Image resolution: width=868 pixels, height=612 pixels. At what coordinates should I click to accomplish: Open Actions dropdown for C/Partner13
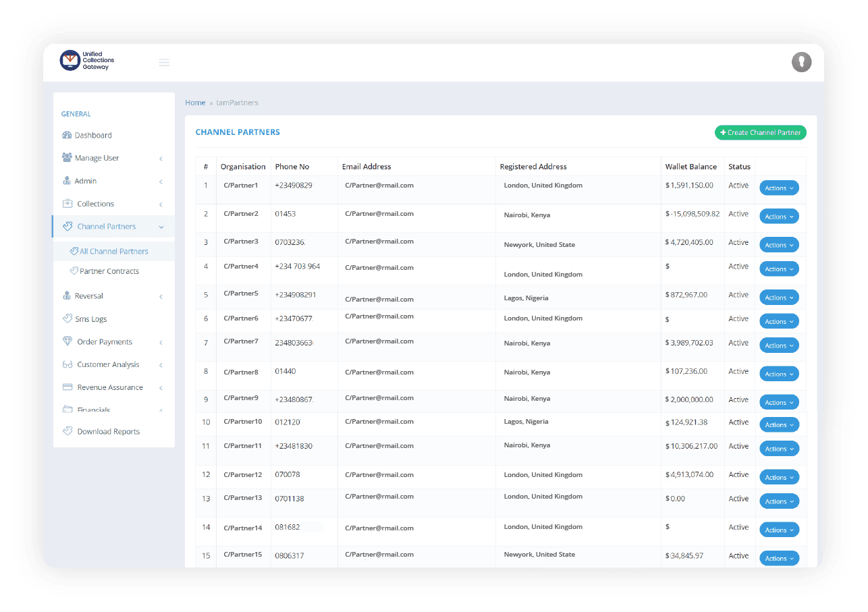(779, 501)
